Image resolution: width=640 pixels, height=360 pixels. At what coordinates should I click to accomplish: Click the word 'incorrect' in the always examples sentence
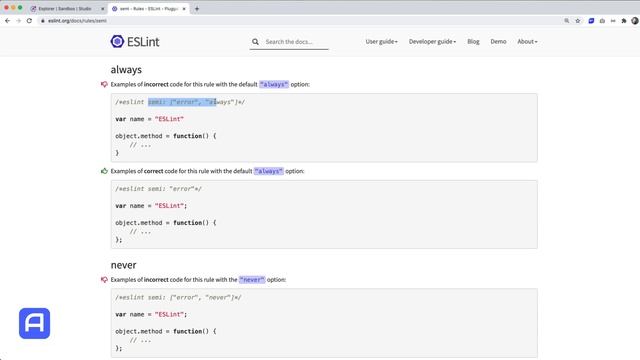(156, 84)
